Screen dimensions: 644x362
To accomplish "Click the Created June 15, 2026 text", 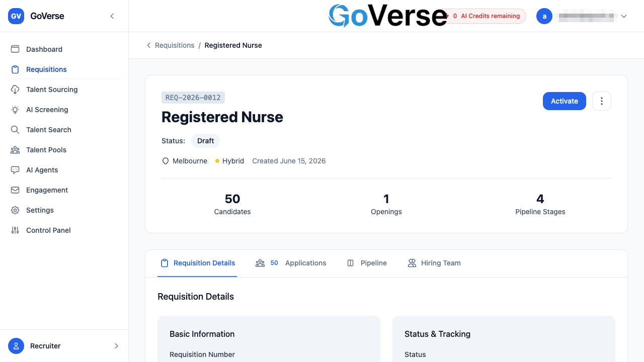I will coord(289,161).
